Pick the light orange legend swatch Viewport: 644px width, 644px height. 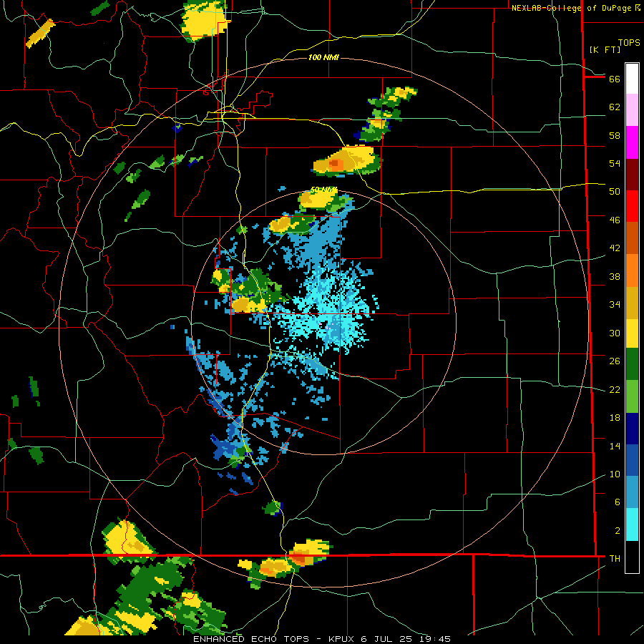pyautogui.click(x=632, y=270)
